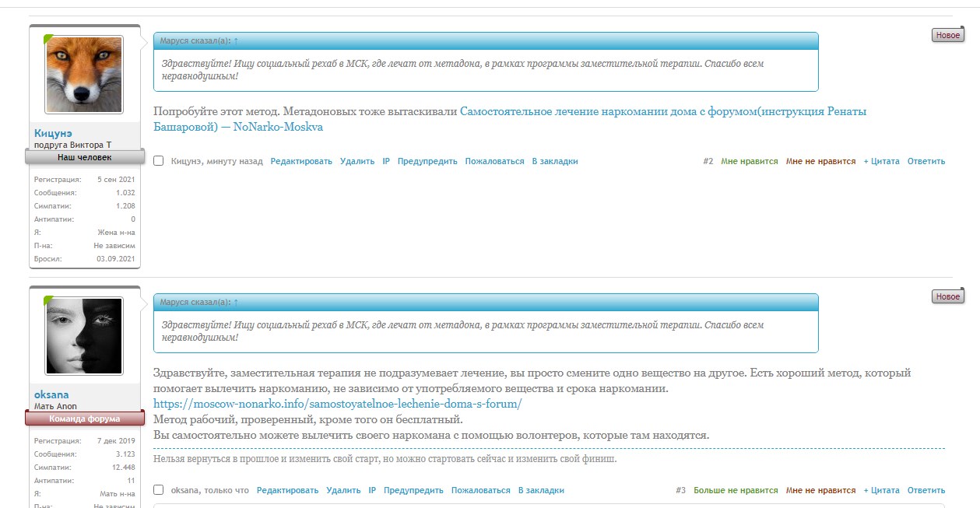Open oksana's profile username link
This screenshot has height=508, width=980.
pos(51,394)
